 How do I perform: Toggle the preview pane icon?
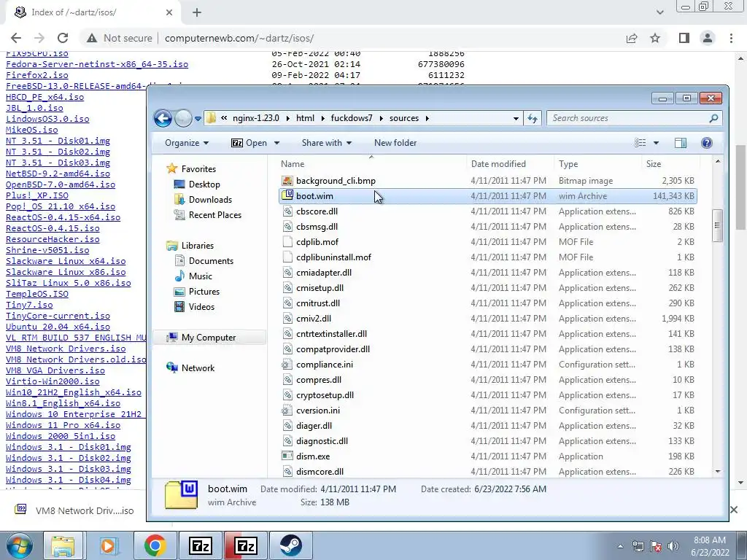point(681,143)
